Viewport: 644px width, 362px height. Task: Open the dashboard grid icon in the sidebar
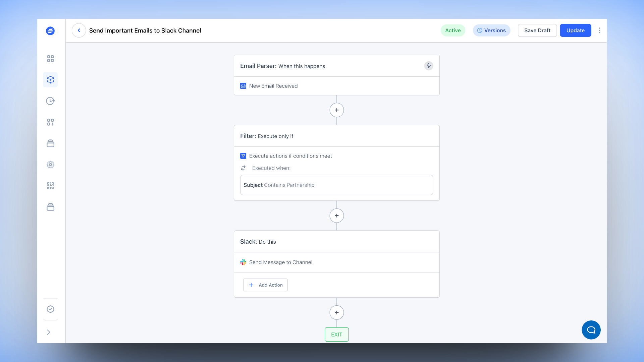click(50, 59)
